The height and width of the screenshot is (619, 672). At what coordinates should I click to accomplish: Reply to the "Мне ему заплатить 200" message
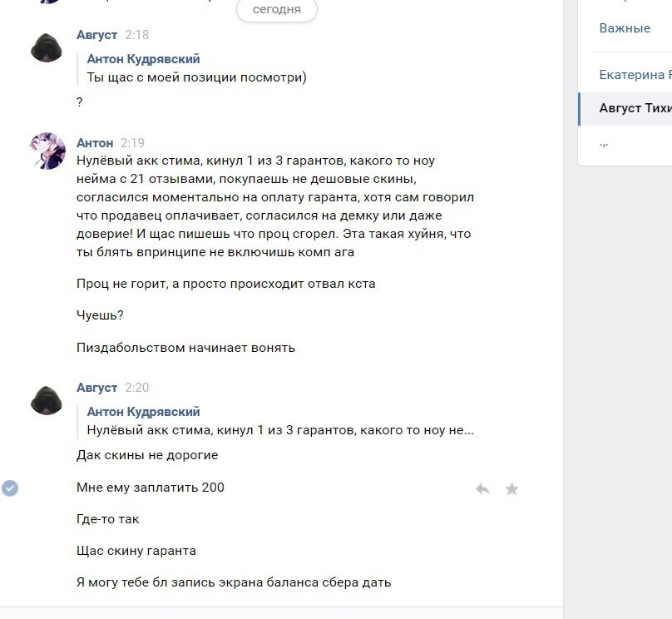(482, 489)
